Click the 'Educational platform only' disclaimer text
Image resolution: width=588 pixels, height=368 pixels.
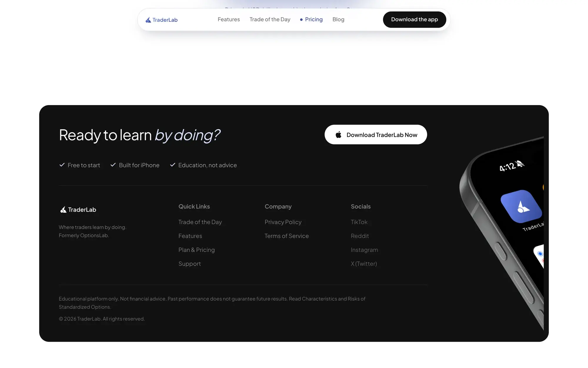point(212,303)
